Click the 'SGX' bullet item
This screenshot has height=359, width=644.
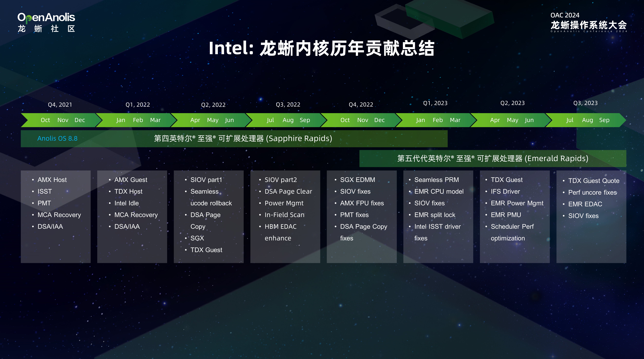point(197,238)
